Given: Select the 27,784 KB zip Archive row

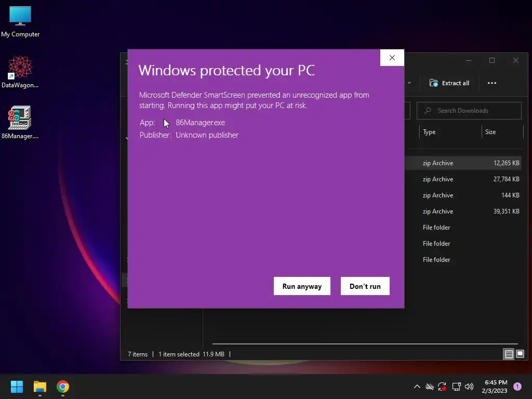Looking at the screenshot, I should point(464,179).
